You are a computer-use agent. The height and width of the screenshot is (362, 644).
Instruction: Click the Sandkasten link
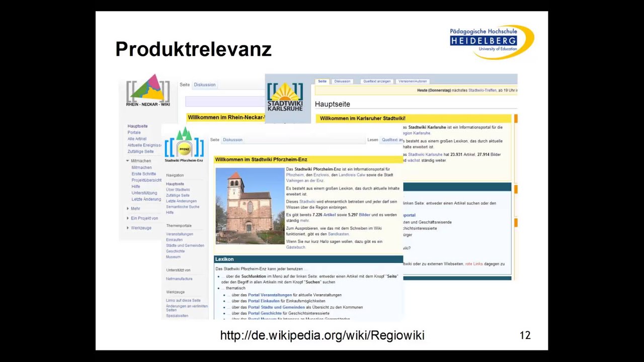(339, 234)
